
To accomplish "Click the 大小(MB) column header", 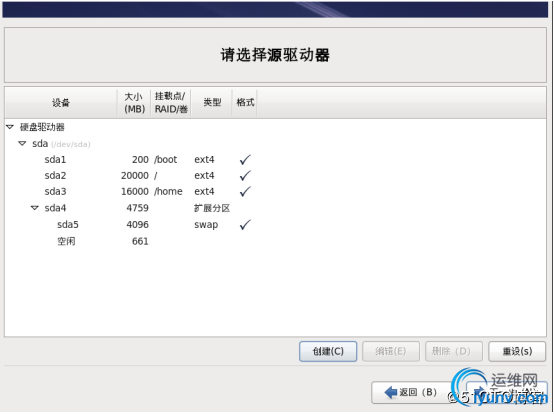I will [x=134, y=102].
